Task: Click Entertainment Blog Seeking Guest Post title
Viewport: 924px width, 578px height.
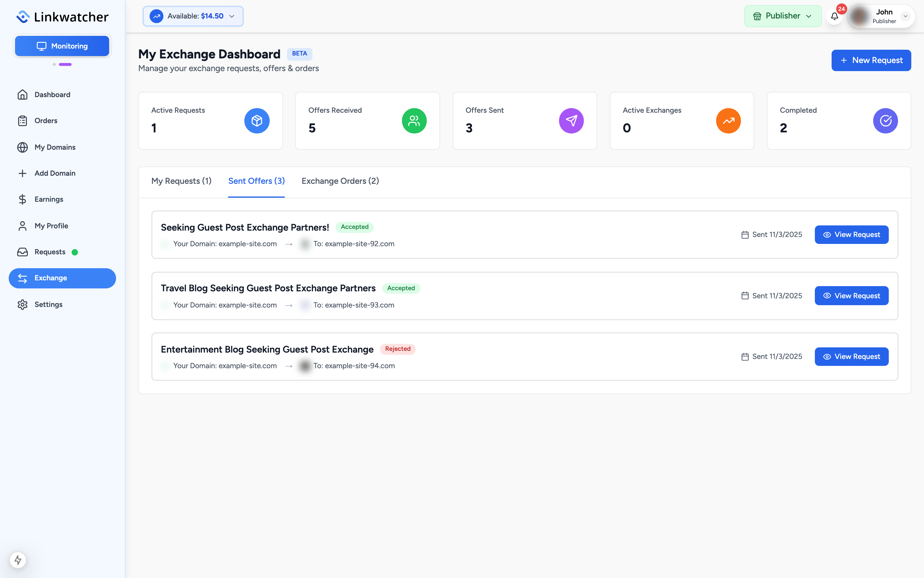Action: (x=267, y=349)
